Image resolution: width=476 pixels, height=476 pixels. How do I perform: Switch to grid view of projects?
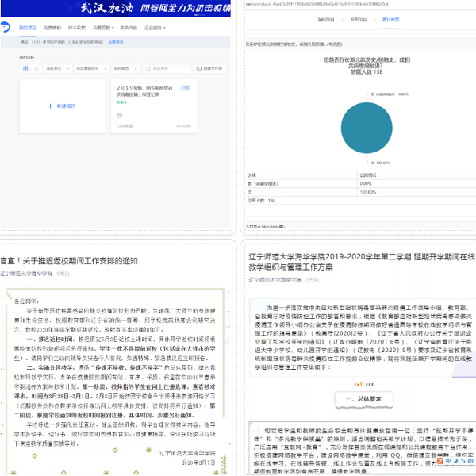25,68
